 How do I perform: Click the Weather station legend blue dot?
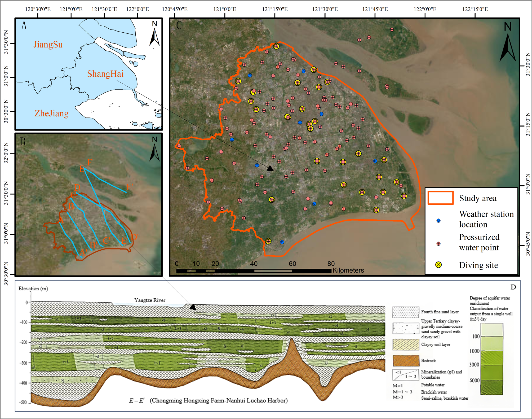438,220
